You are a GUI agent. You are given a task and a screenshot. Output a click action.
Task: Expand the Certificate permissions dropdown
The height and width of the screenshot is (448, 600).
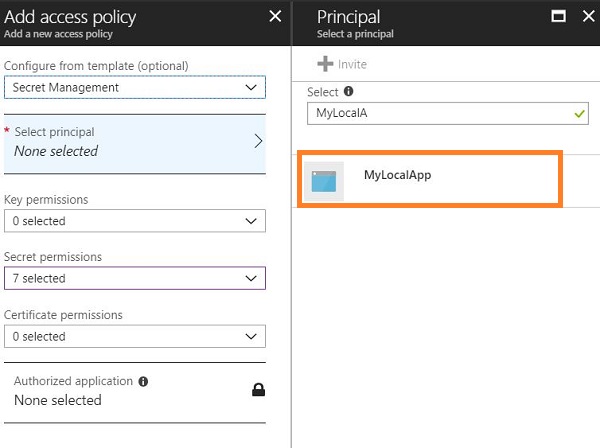(135, 336)
